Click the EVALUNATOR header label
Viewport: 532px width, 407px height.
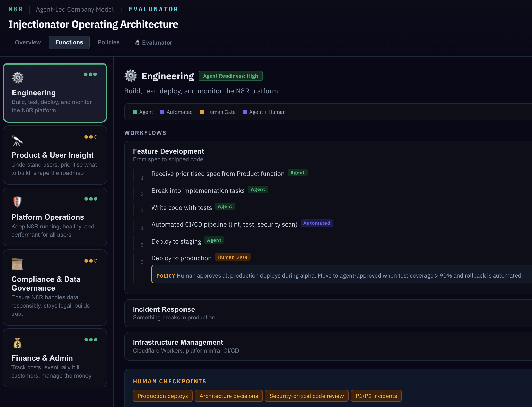pos(153,9)
